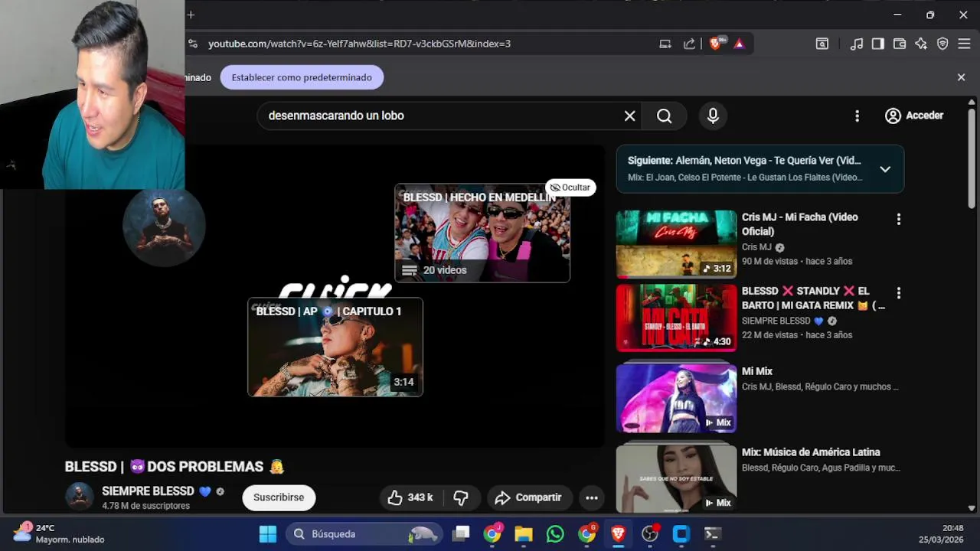
Task: Open Leo AI sparkle icon
Action: [921, 44]
